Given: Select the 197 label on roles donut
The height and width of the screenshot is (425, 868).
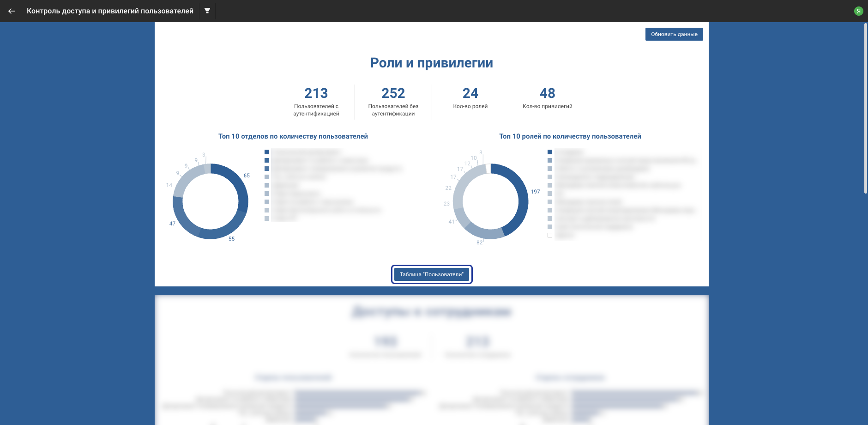Looking at the screenshot, I should (535, 192).
